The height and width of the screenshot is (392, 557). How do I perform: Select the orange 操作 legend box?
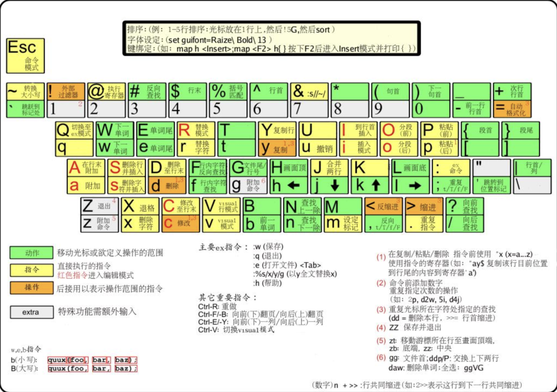(31, 287)
